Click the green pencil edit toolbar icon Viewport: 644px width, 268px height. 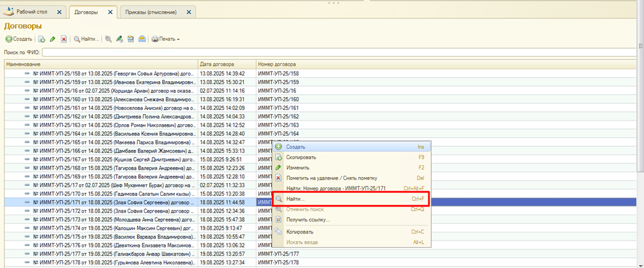(x=53, y=39)
